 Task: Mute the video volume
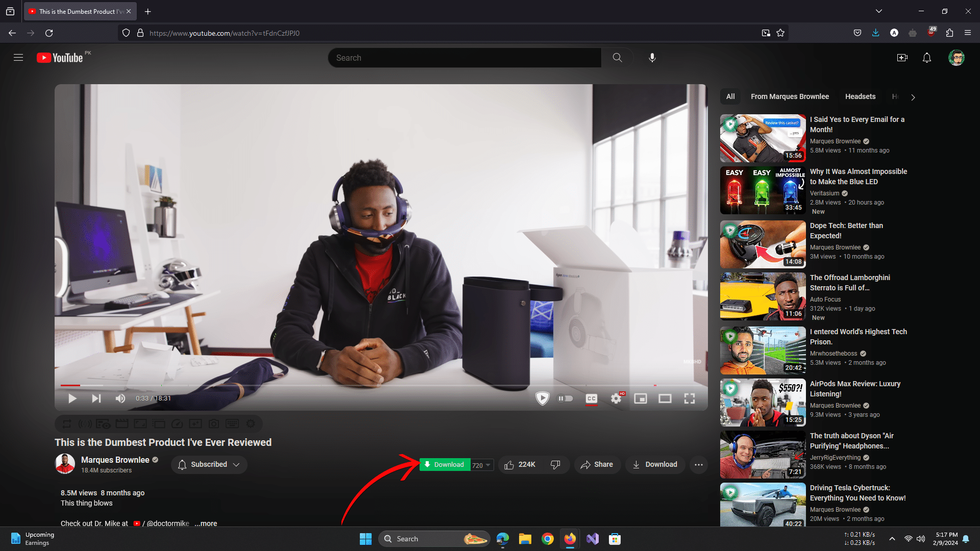120,398
